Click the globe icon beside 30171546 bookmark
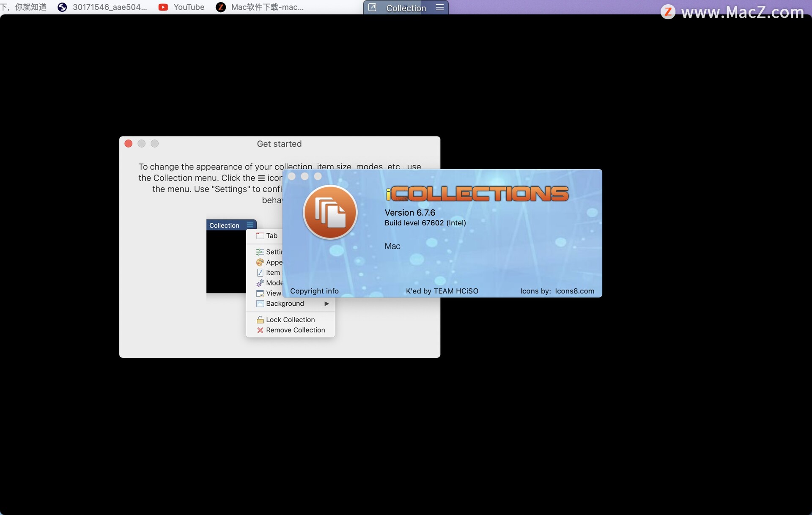812x515 pixels. coord(62,7)
